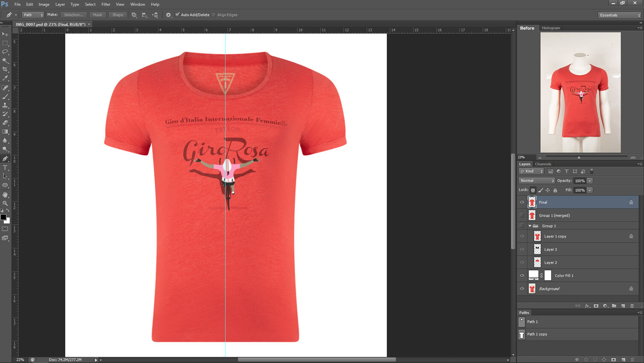The image size is (644, 363).
Task: Open the Window menu
Action: click(x=138, y=4)
